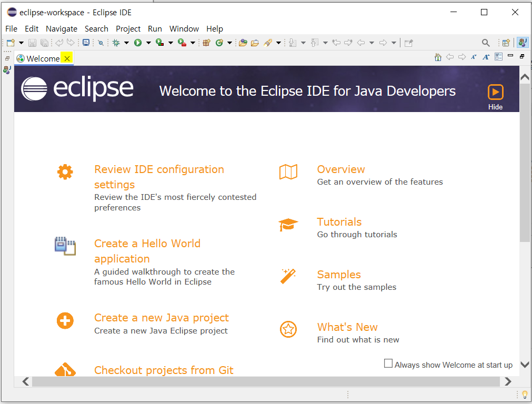Click the Previous Annotation icon
532x404 pixels.
[x=315, y=43]
